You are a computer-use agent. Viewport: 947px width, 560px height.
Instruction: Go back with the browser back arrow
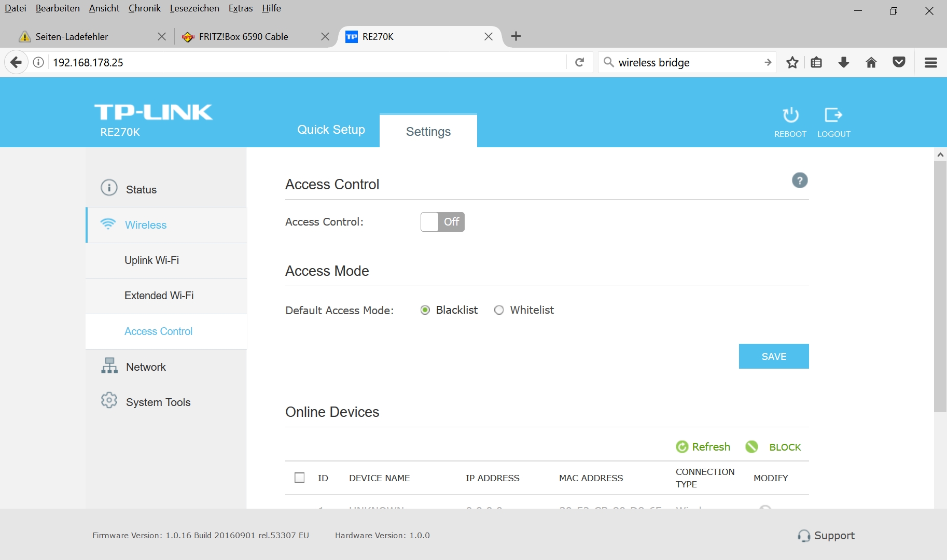(16, 63)
